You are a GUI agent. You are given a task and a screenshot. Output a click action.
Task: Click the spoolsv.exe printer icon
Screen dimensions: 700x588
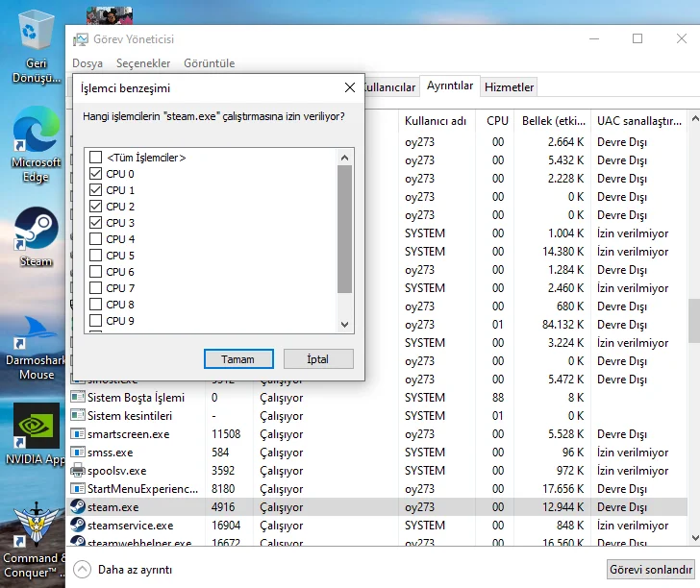[78, 470]
